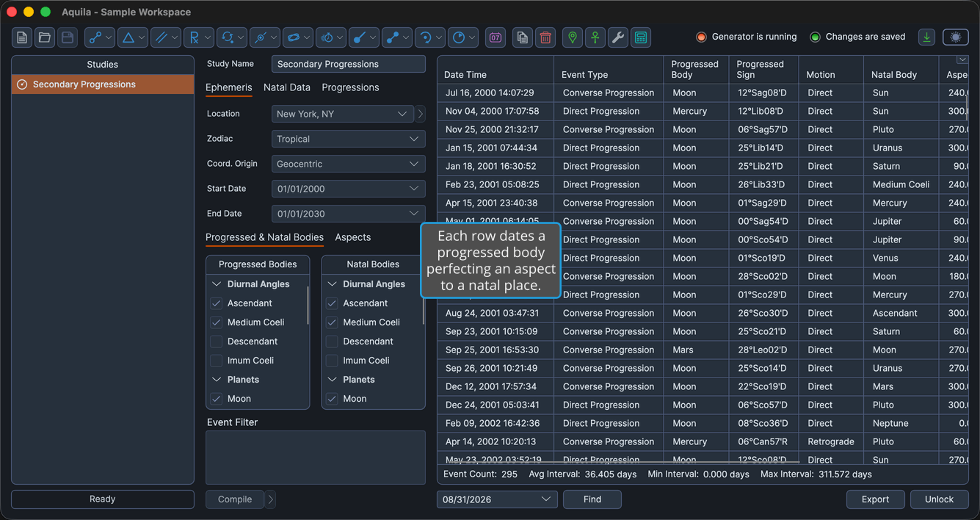Collapse Diurnal Angles under Progressed Bodies
The width and height of the screenshot is (980, 520).
217,284
